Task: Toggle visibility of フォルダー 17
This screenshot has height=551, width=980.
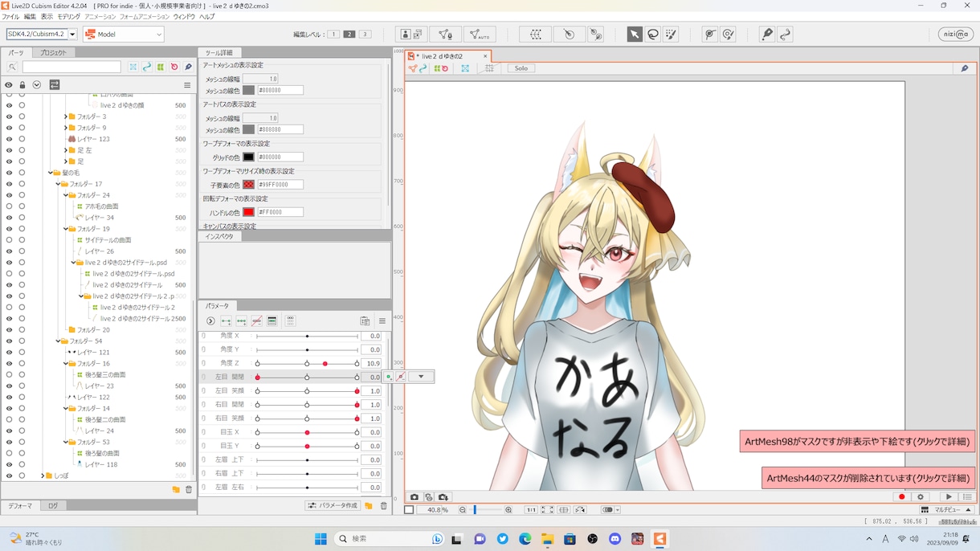Action: [9, 184]
